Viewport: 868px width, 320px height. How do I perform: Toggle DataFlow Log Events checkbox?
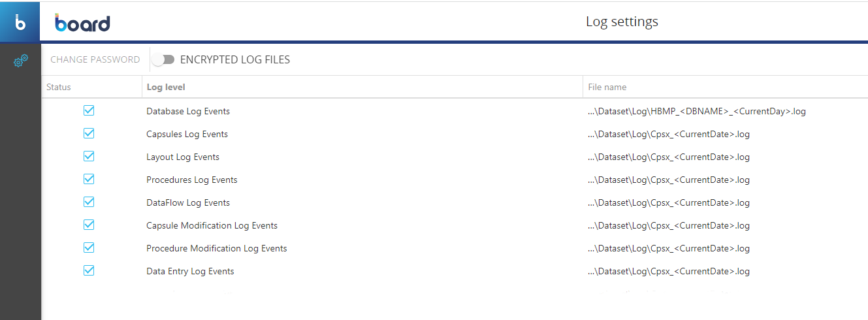(x=89, y=202)
